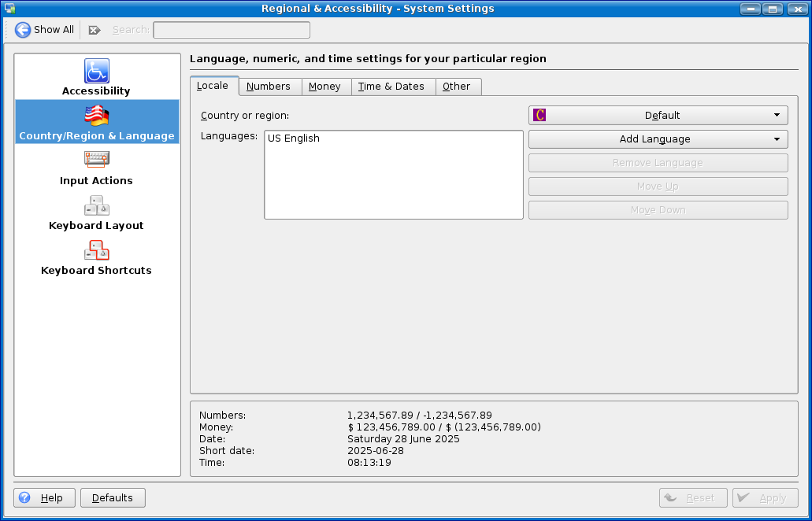The height and width of the screenshot is (521, 812).
Task: Go to the Other tab
Action: click(x=457, y=87)
